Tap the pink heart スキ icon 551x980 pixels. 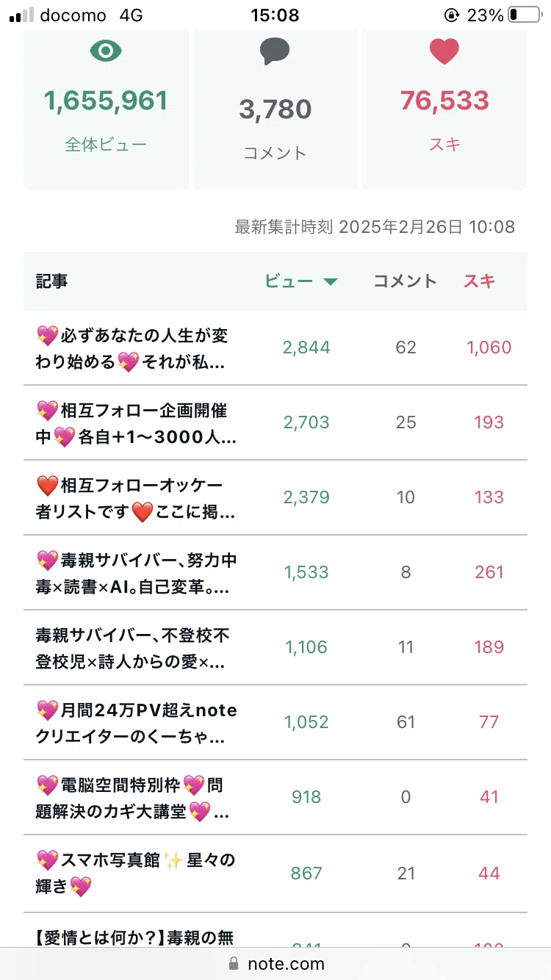pyautogui.click(x=444, y=51)
